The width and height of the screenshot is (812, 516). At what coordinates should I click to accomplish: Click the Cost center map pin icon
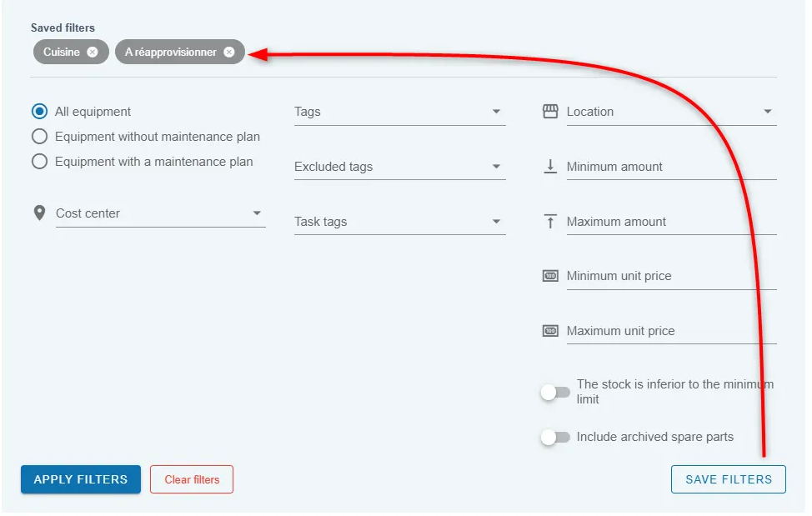click(x=39, y=213)
